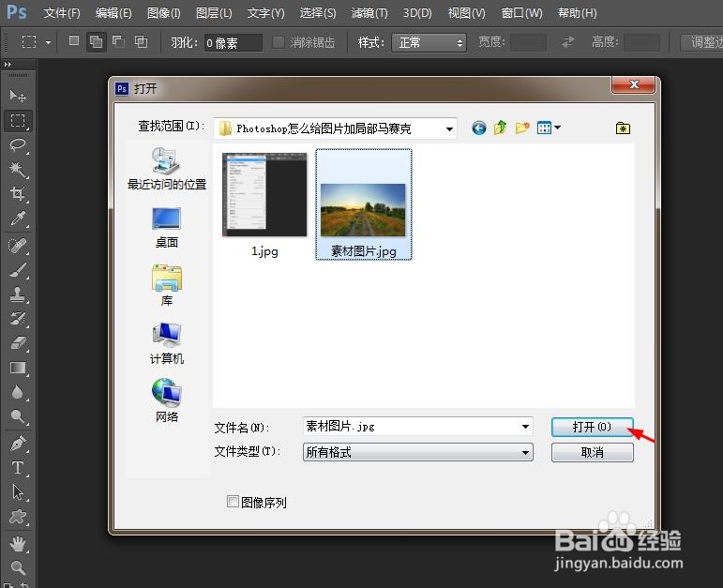This screenshot has width=723, height=588.
Task: Open the 滤镜(T) menu
Action: 369,13
